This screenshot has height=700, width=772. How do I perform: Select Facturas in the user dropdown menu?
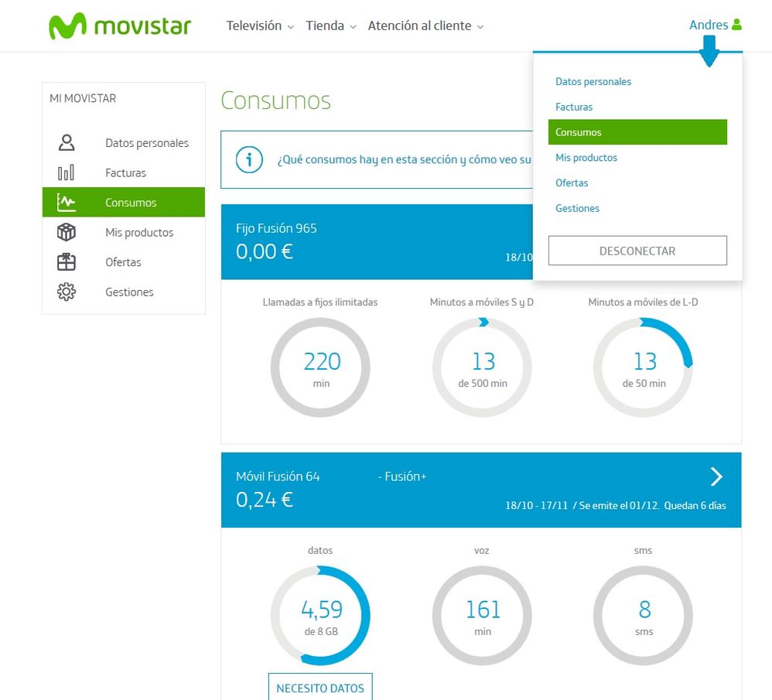coord(574,107)
